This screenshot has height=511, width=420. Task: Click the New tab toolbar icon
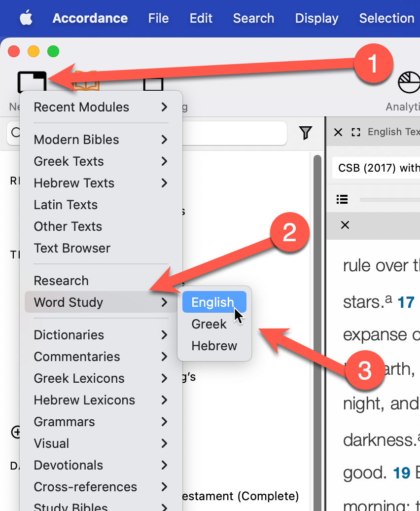coord(32,81)
